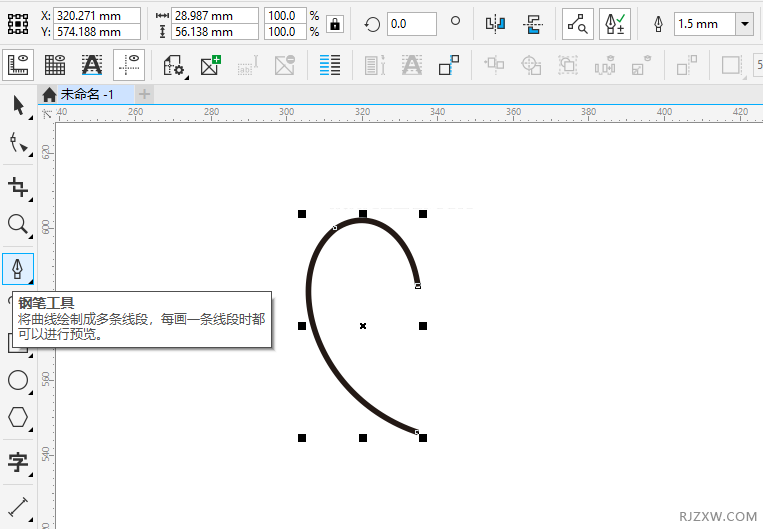Pick the Ellipse tool

pos(18,380)
